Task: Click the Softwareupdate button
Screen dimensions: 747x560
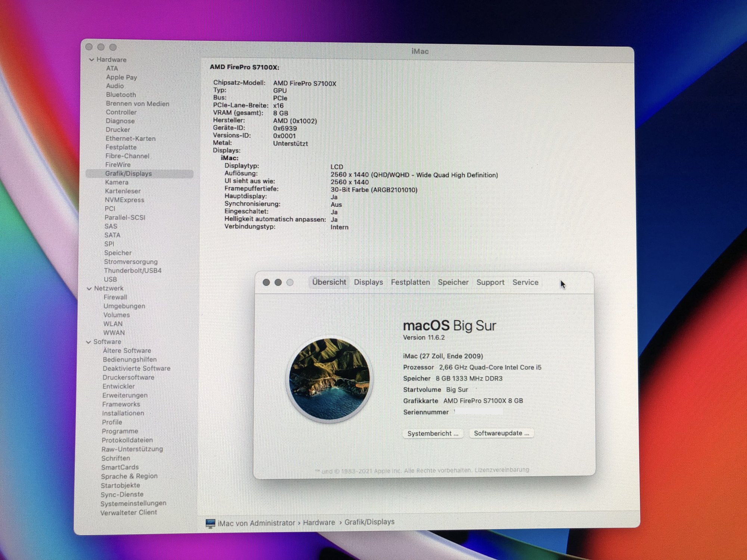Action: (501, 433)
